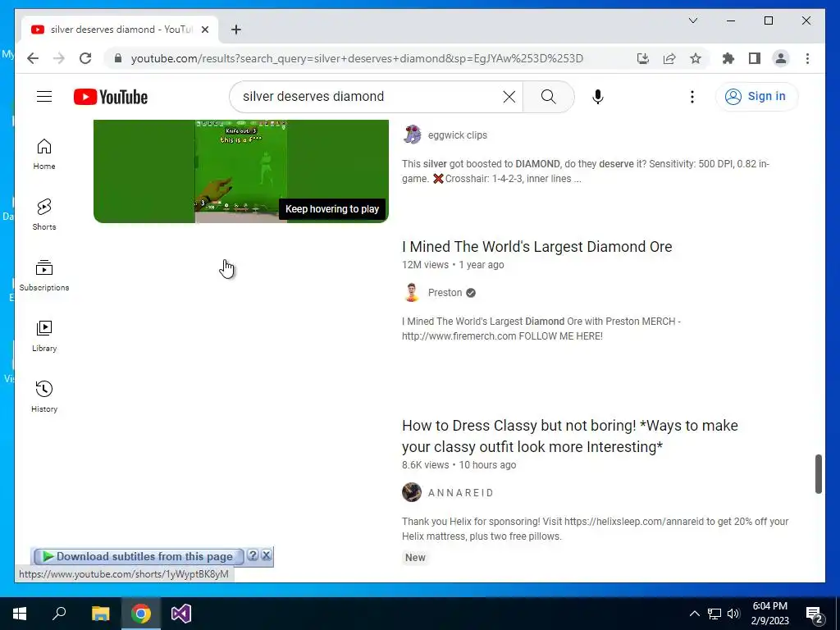Select the 'silver deserves diamond - YouTube' tab
The height and width of the screenshot is (630, 840).
pos(120,30)
